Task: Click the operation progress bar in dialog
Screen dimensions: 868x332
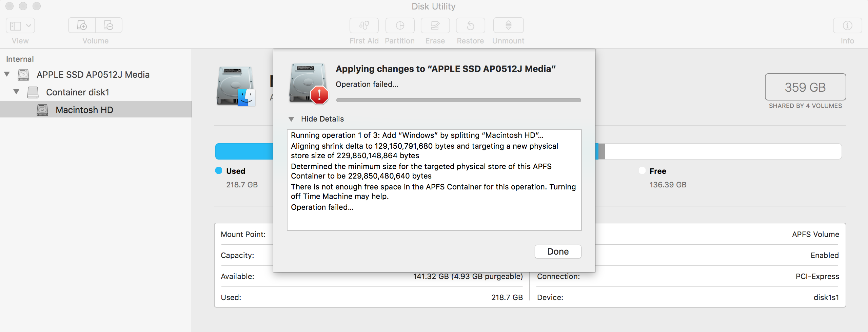Action: pos(458,100)
